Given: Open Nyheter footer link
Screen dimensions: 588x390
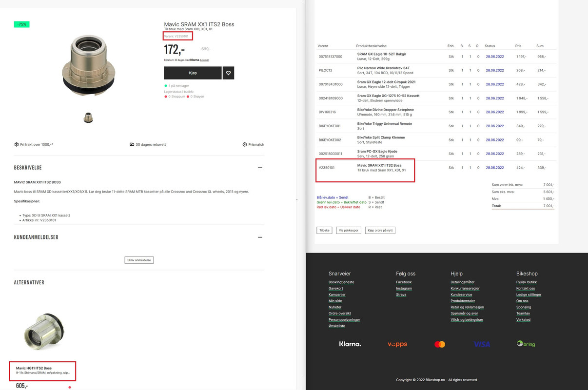Looking at the screenshot, I should tap(335, 308).
